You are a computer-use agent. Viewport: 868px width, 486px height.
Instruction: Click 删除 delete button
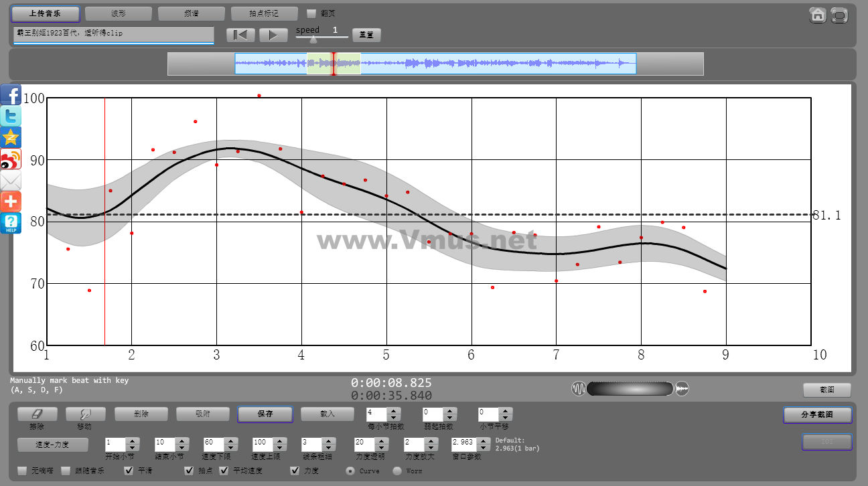click(141, 414)
